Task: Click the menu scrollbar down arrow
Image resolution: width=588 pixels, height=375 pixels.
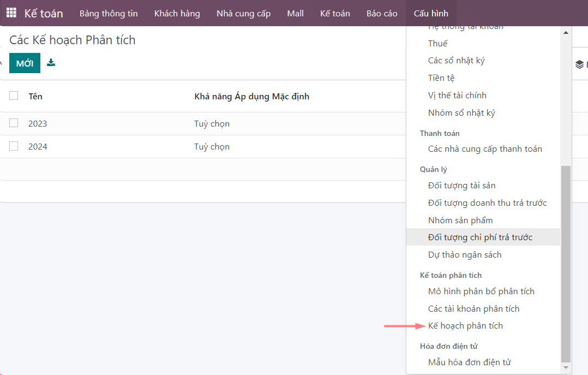Action: coord(566,367)
